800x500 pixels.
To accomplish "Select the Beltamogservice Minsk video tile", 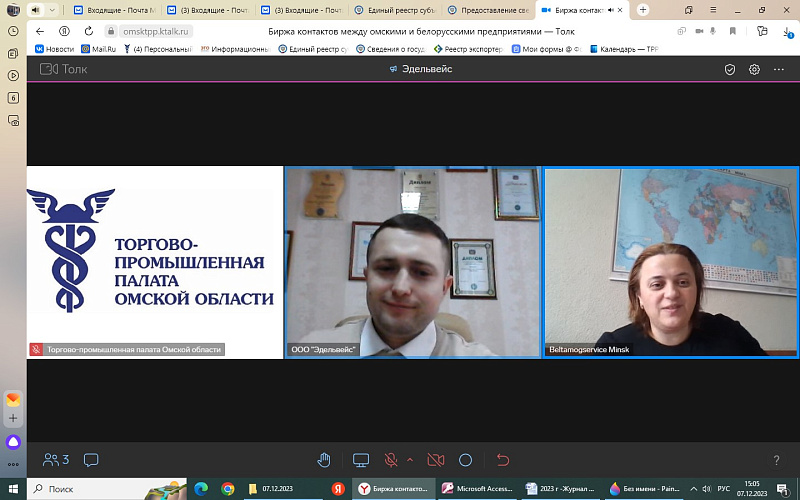I will click(x=670, y=262).
